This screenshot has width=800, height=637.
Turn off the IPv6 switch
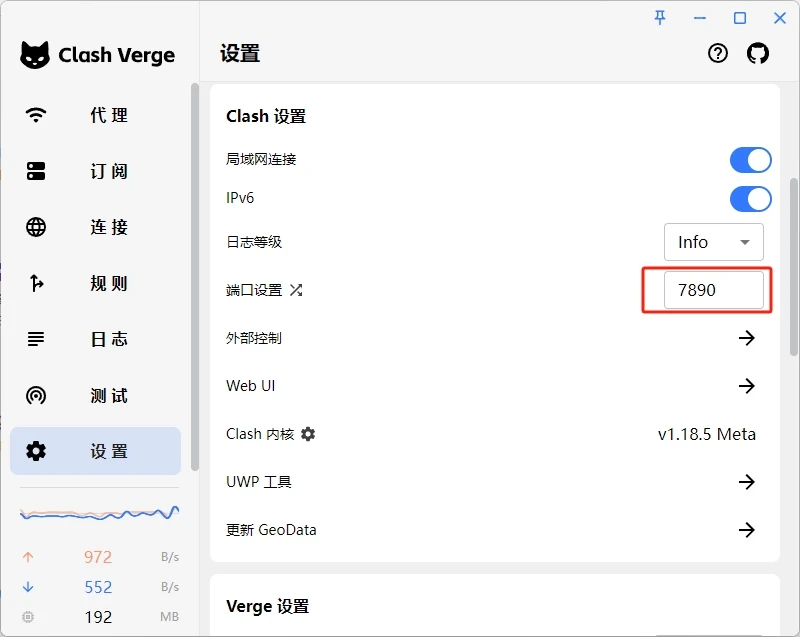coord(750,198)
